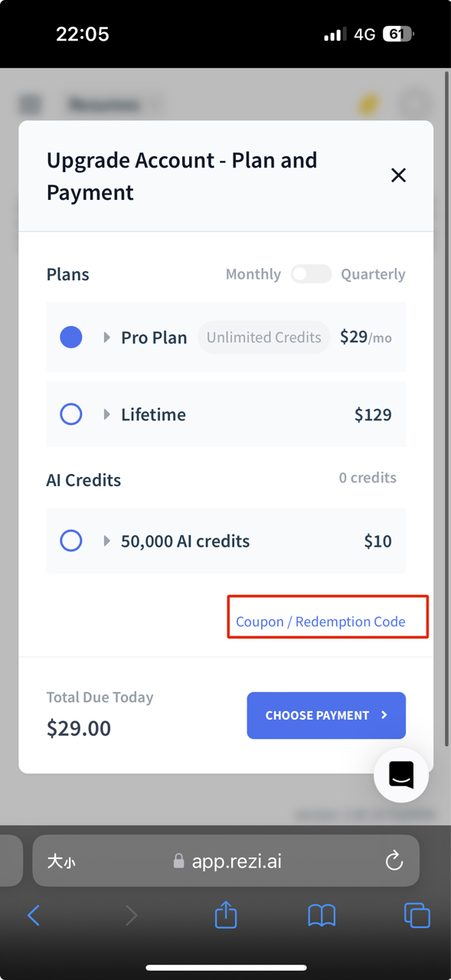Toggle Monthly to Quarterly billing switch
This screenshot has height=980, width=451.
point(311,274)
